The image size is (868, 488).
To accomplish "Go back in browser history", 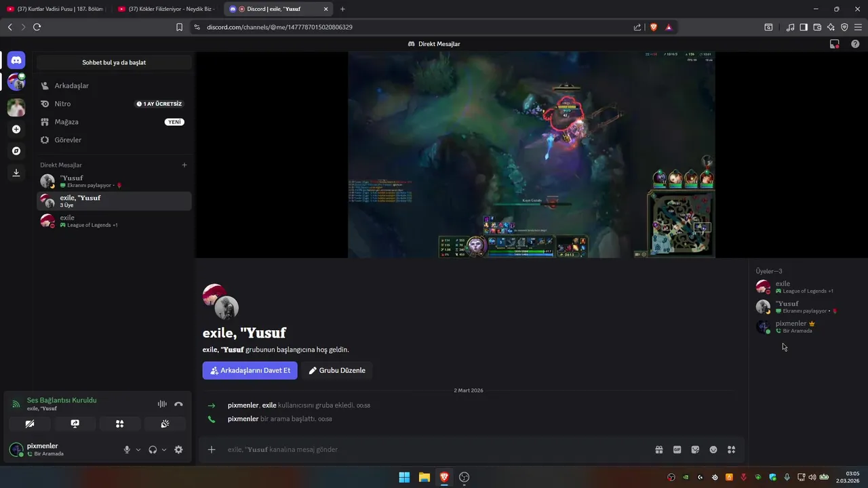I will pyautogui.click(x=9, y=27).
